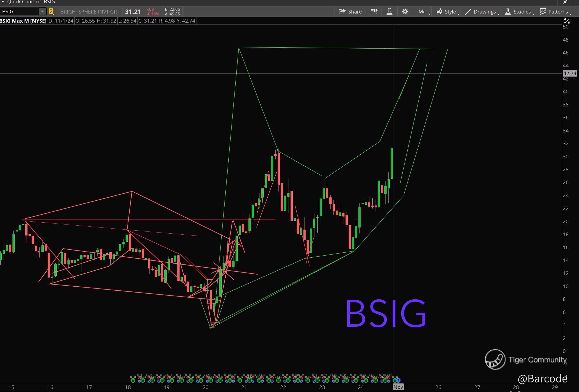Toggle the pin icon at top right

565,2
